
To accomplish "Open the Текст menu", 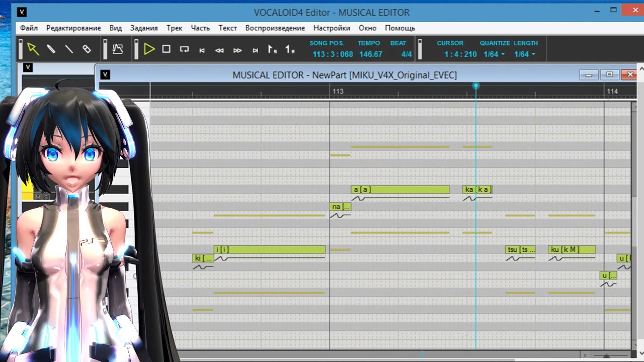I will [x=227, y=28].
